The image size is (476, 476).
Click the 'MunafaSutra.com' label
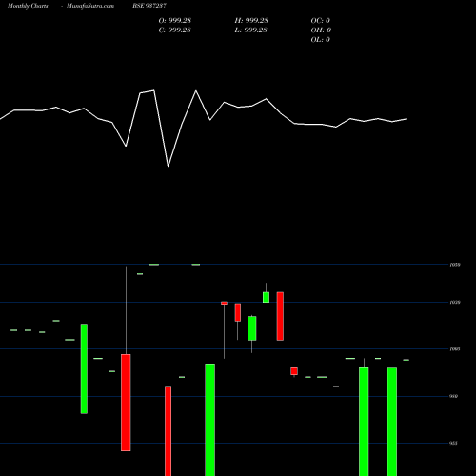coord(90,6)
